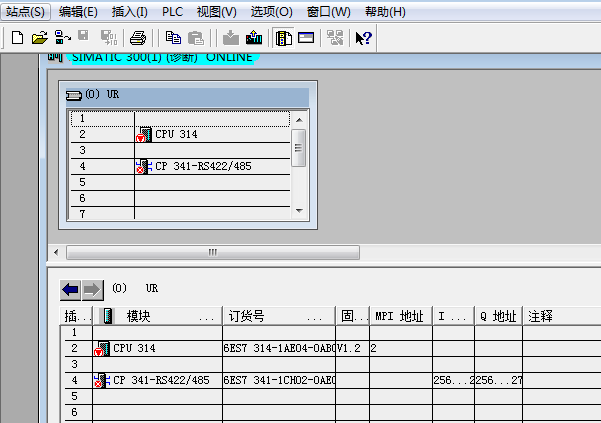Select slot 3 row in the rack view
The width and height of the screenshot is (601, 423).
[x=180, y=150]
